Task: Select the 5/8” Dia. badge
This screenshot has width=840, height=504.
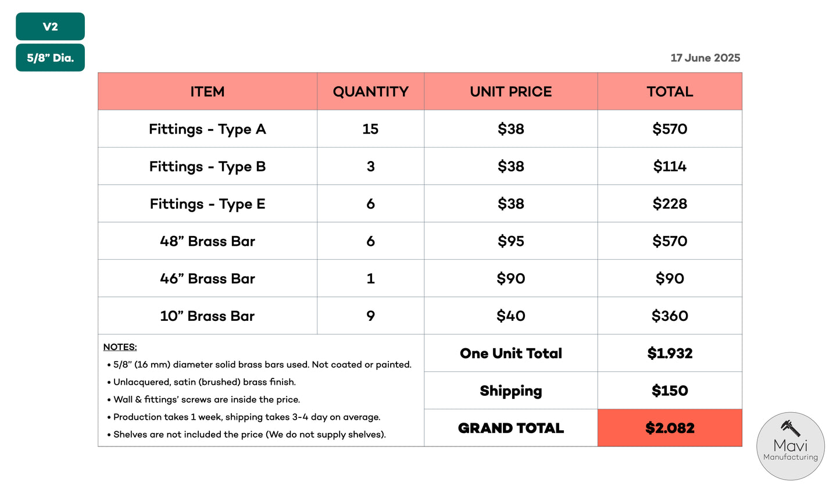Action: 50,58
